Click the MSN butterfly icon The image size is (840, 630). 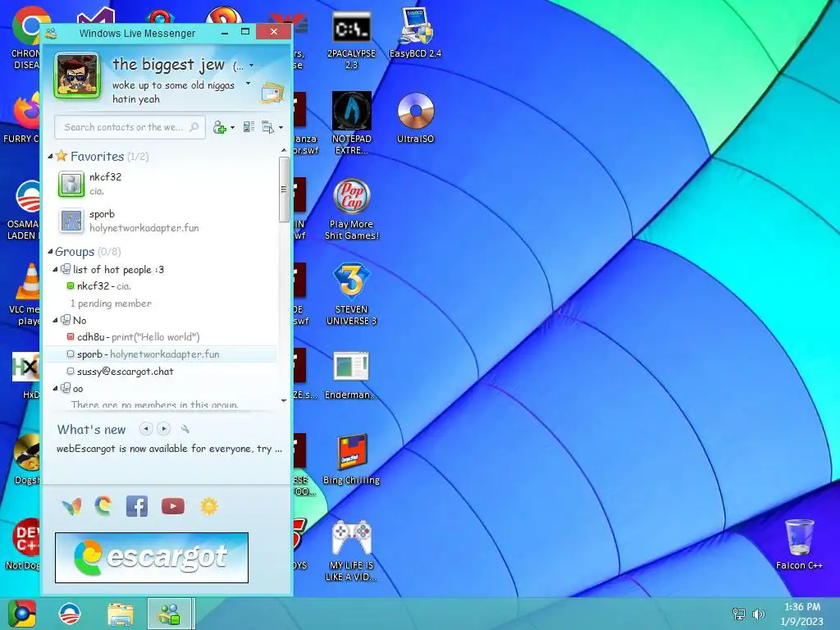point(72,506)
